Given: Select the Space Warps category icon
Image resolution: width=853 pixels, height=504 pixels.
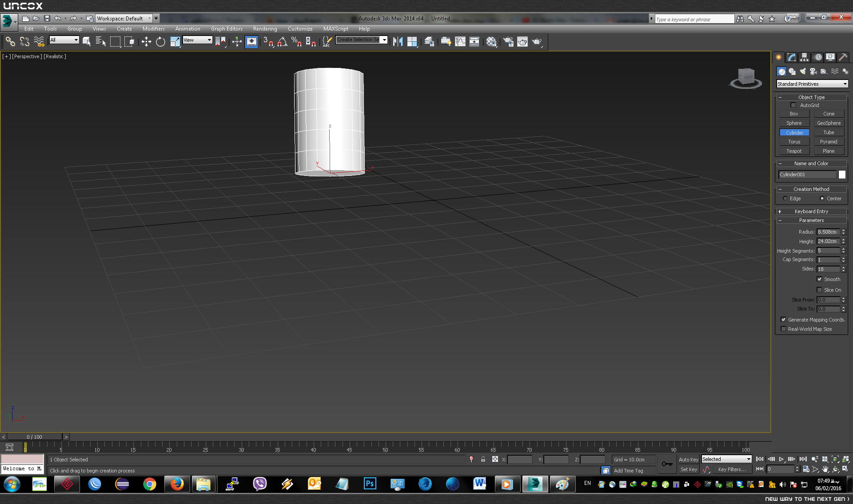Looking at the screenshot, I should point(835,71).
